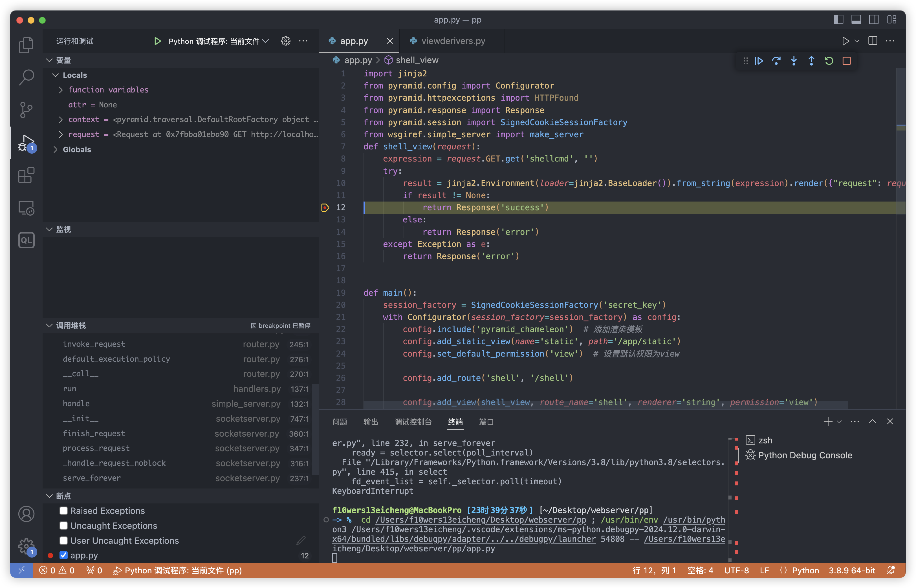Collapse the Locals scope
Screen dimensions: 916x588
[x=55, y=75]
